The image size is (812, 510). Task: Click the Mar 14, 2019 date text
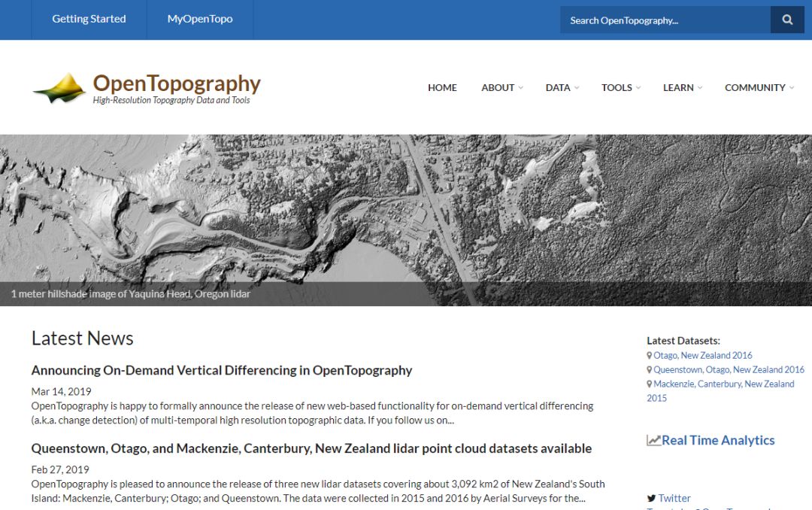tap(61, 391)
